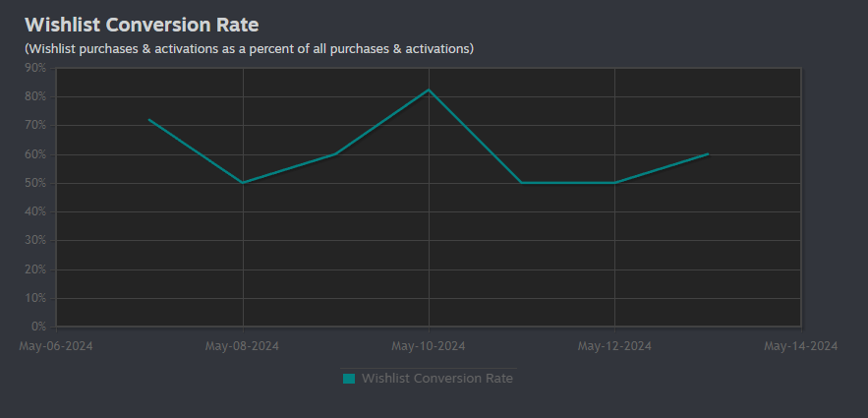This screenshot has height=418, width=868.
Task: Select the first data point at 72%
Action: click(149, 120)
